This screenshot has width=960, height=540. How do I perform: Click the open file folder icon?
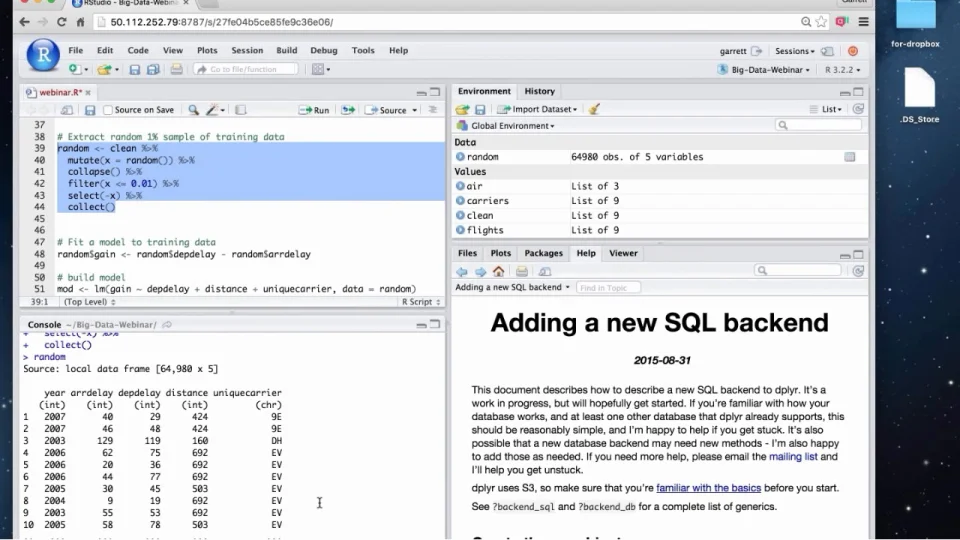[105, 69]
